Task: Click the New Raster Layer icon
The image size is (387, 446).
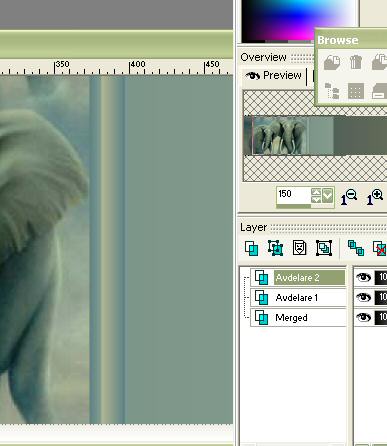Action: (251, 248)
